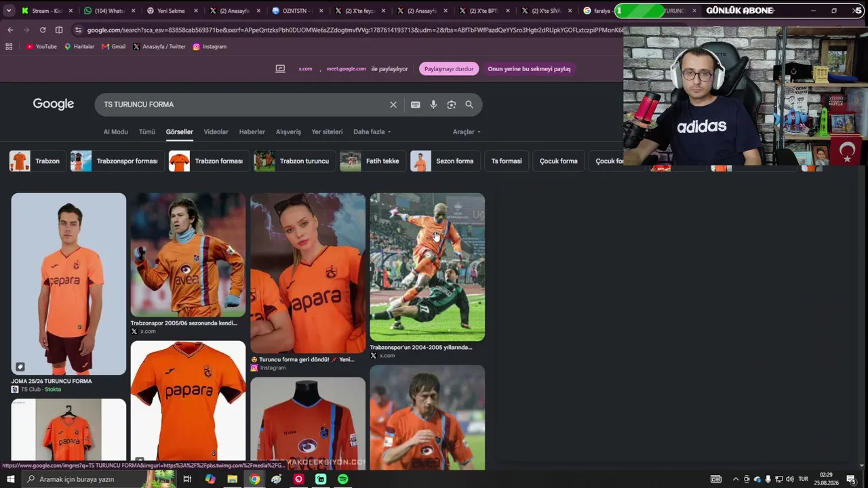Image resolution: width=868 pixels, height=488 pixels.
Task: Open the Gmail bookmark
Action: pos(114,47)
